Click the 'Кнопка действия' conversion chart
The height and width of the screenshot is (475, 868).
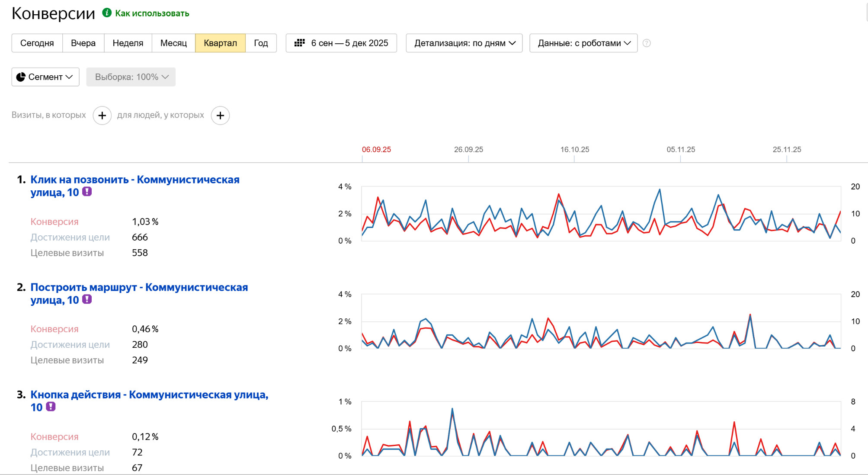[x=601, y=429]
